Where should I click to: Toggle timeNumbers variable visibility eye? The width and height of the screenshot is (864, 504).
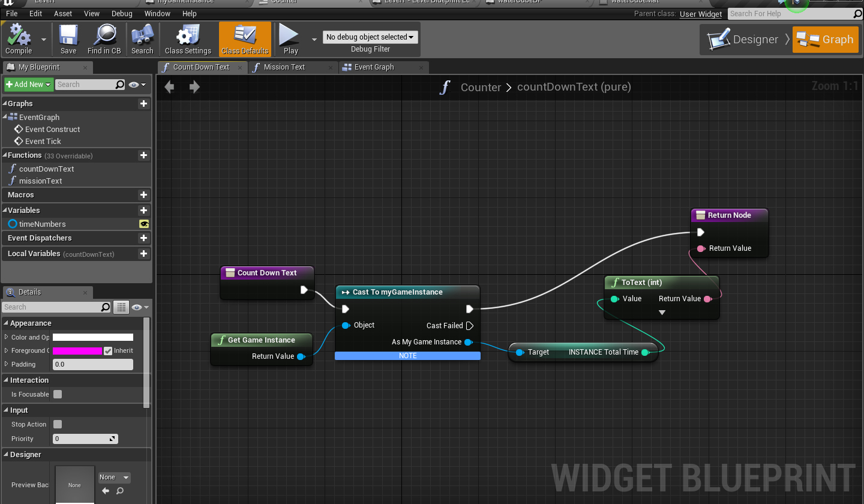pyautogui.click(x=144, y=224)
